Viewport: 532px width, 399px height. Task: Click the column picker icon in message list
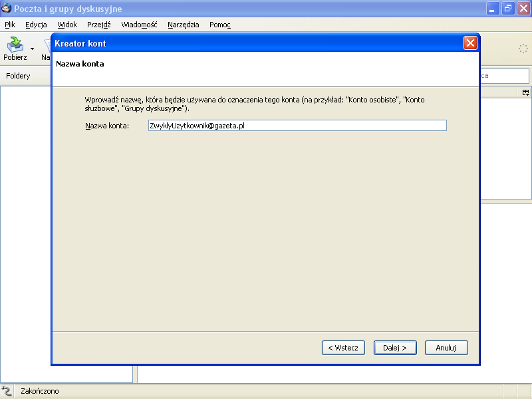[x=525, y=92]
